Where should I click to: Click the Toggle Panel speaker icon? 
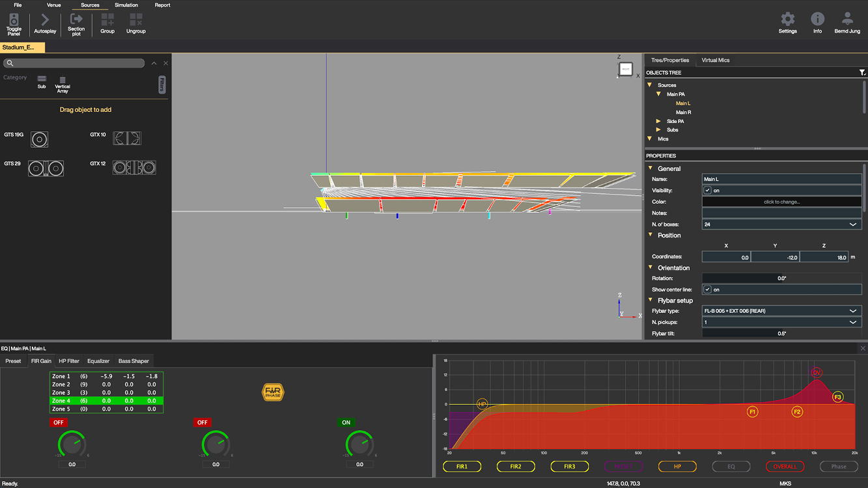coord(14,20)
